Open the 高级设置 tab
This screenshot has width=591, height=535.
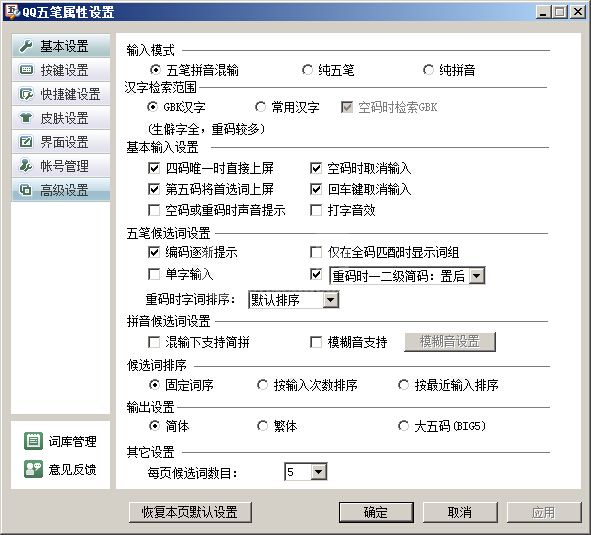coord(61,190)
